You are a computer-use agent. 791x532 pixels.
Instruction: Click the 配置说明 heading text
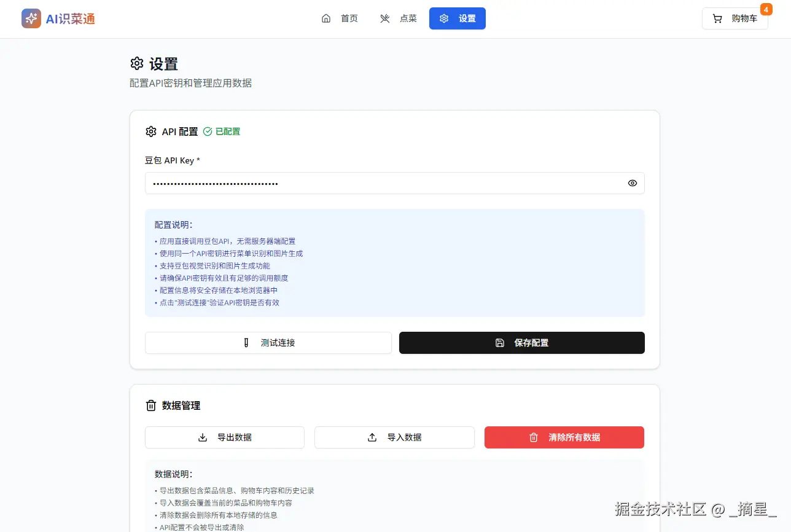[173, 225]
